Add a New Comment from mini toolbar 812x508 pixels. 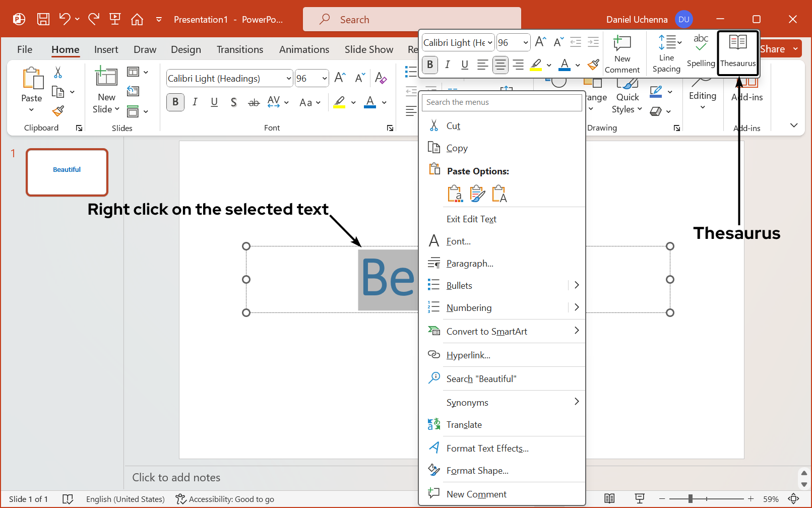[622, 54]
